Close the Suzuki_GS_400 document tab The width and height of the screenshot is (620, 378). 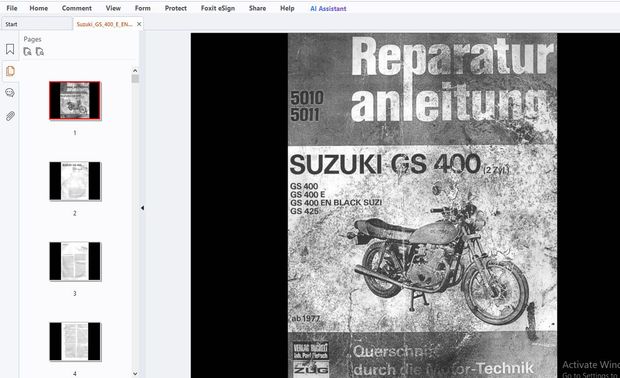(x=139, y=24)
